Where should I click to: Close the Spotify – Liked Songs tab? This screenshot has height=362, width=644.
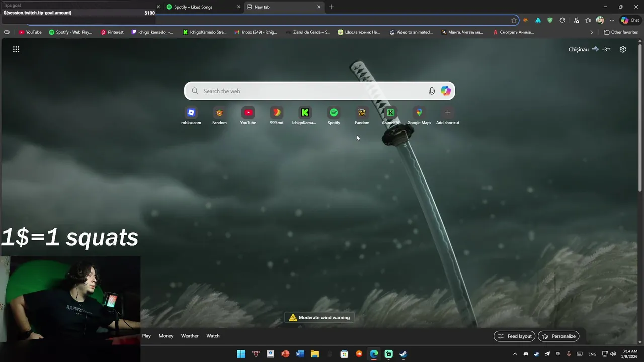click(239, 7)
